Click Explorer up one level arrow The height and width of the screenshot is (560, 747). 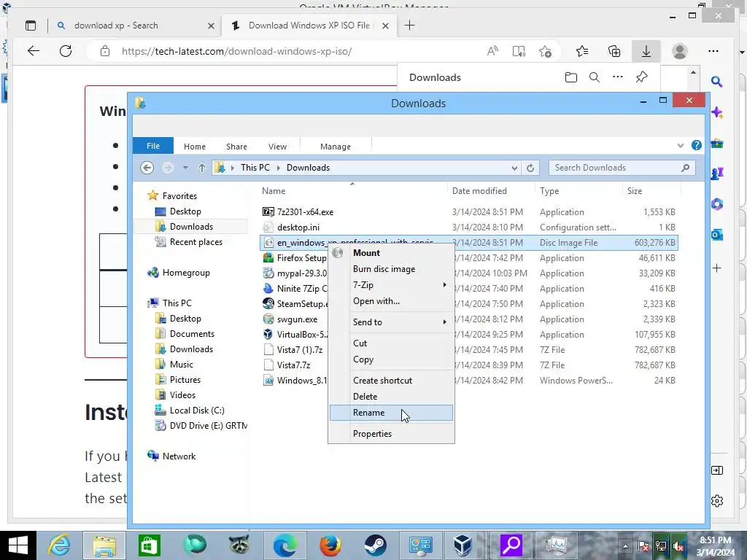pyautogui.click(x=201, y=168)
